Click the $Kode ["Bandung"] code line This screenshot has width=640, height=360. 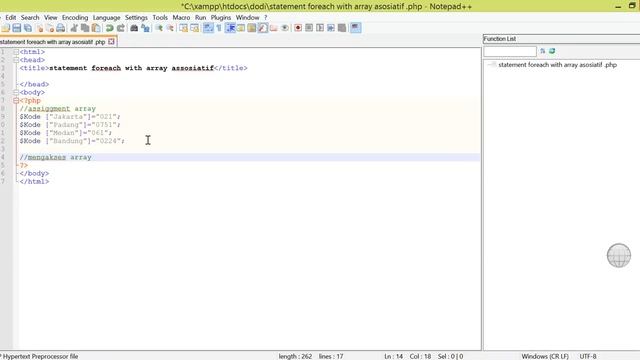[72, 141]
